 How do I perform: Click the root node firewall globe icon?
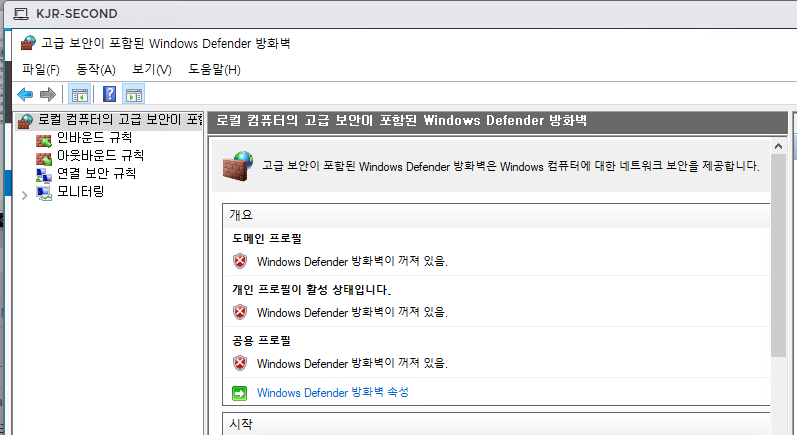pos(25,121)
